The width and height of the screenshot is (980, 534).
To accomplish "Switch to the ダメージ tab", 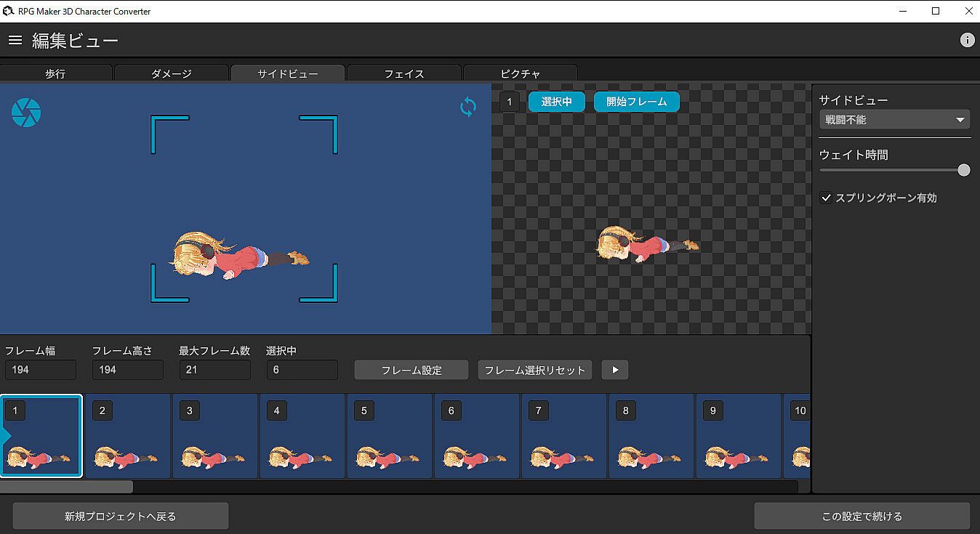I will (x=172, y=73).
